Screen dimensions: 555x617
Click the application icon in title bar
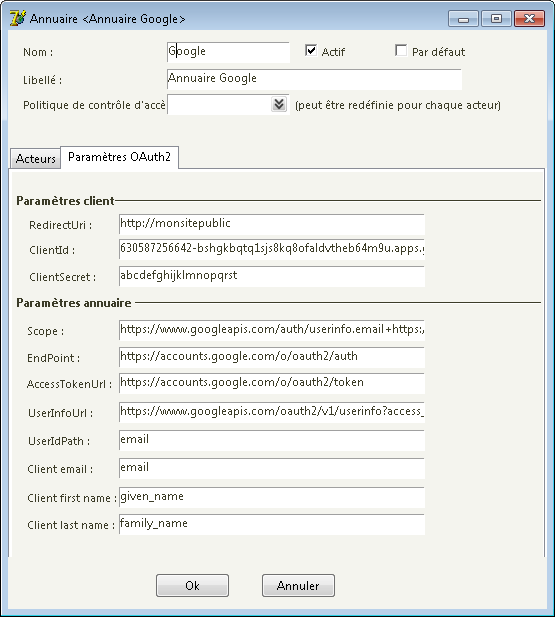tap(18, 18)
